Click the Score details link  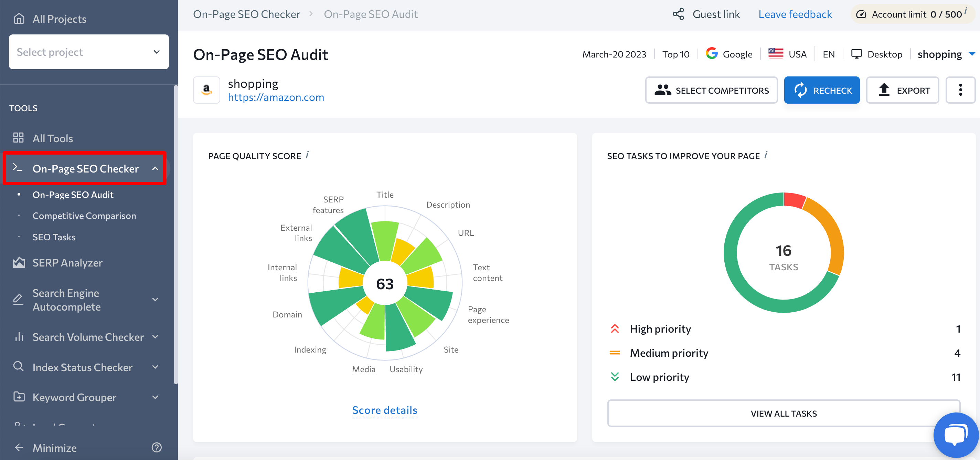[385, 410]
